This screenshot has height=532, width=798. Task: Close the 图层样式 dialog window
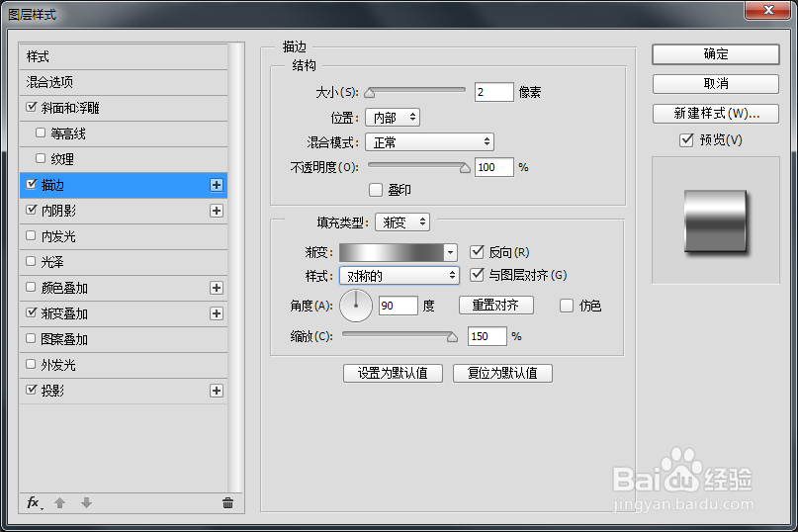point(768,10)
